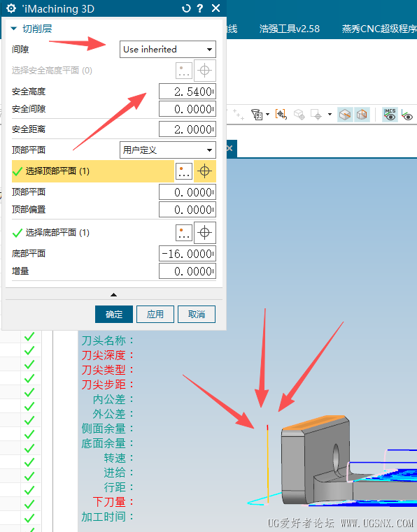Click the 应用 button

point(155,315)
